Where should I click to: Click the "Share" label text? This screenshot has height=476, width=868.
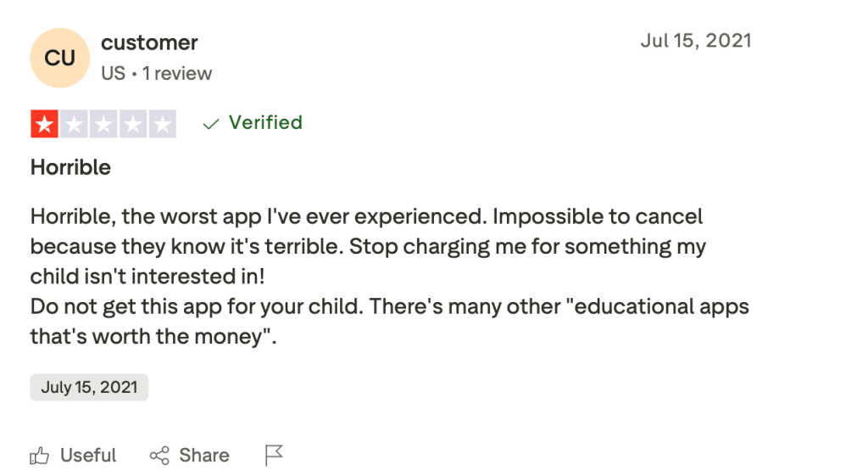coord(204,456)
